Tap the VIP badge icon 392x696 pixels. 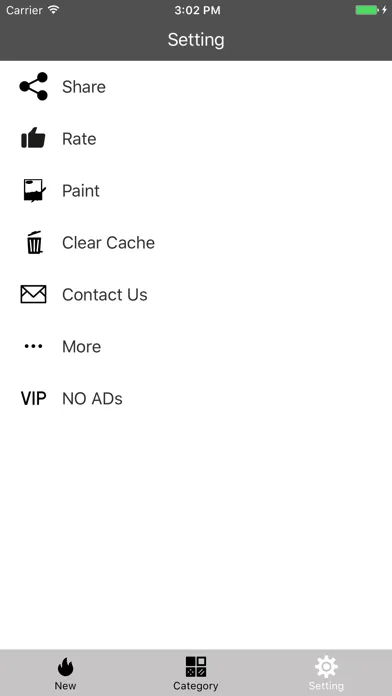33,399
